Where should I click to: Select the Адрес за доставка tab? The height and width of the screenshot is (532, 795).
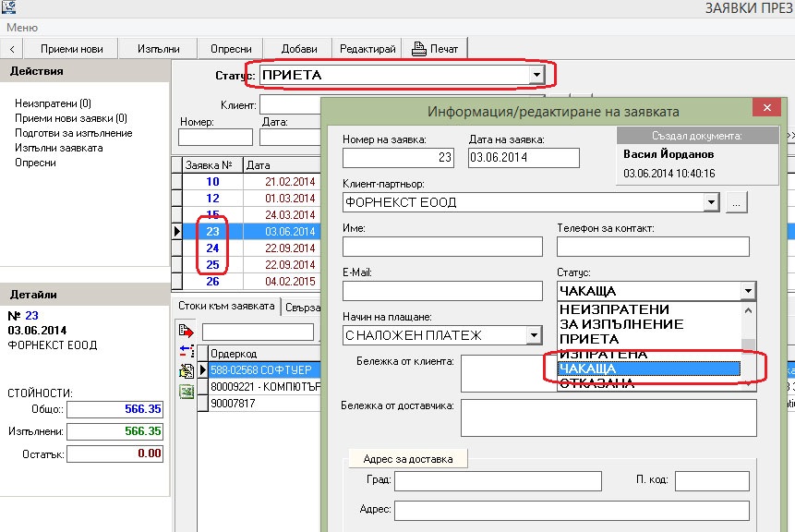click(408, 459)
